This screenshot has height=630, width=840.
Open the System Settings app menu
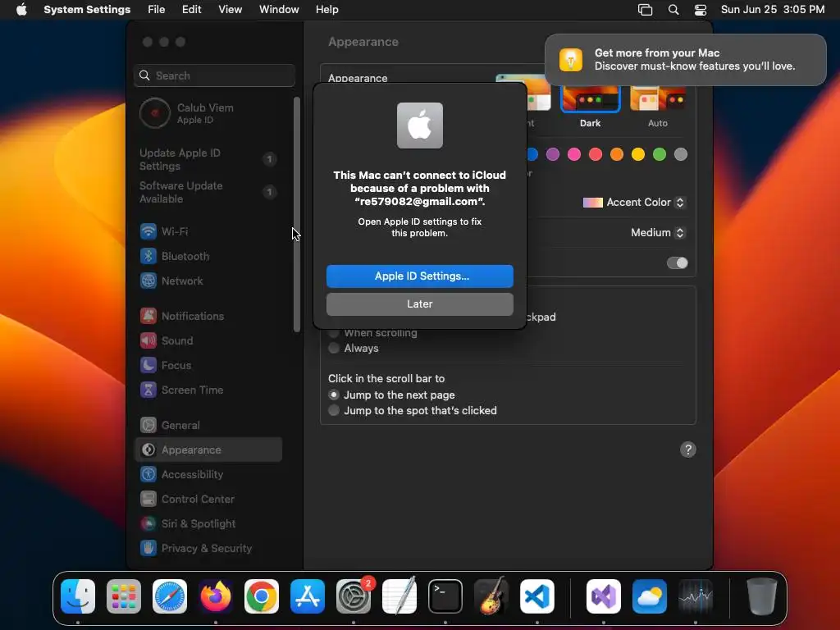coord(87,10)
